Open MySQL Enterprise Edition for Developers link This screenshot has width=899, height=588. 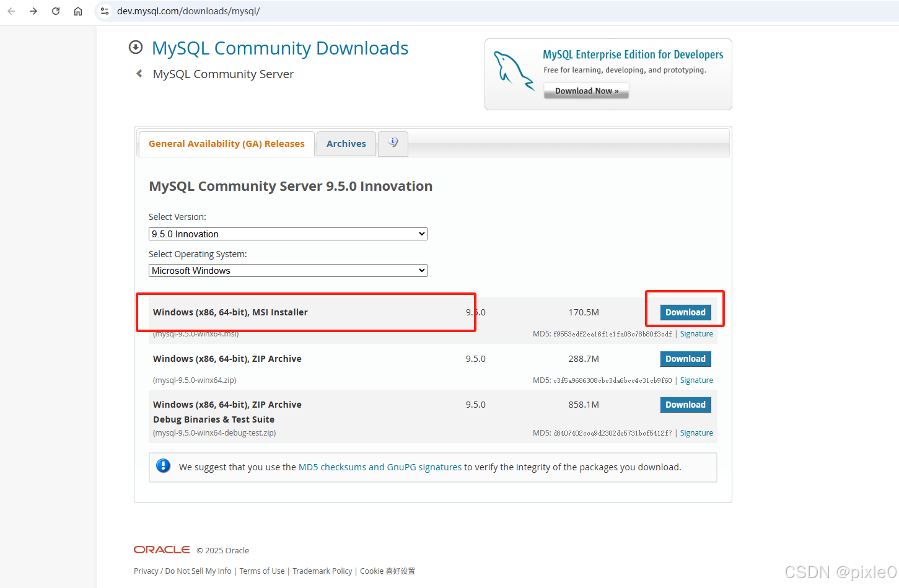(633, 55)
